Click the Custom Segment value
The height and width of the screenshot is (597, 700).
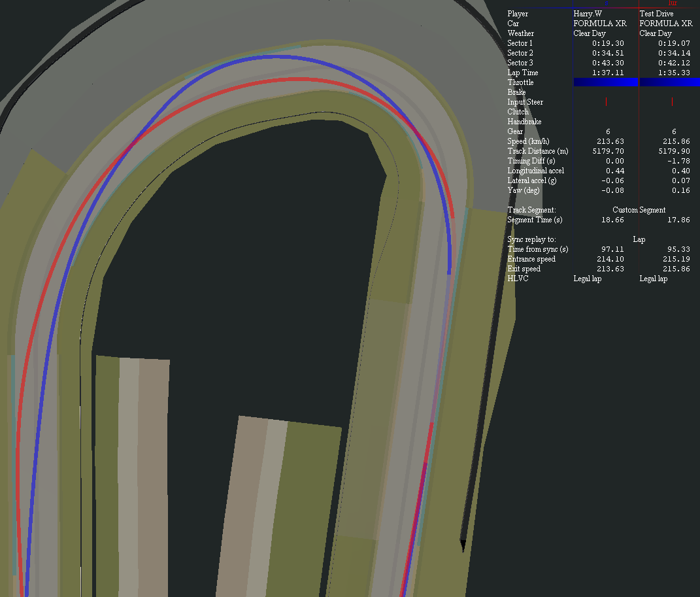click(x=639, y=211)
